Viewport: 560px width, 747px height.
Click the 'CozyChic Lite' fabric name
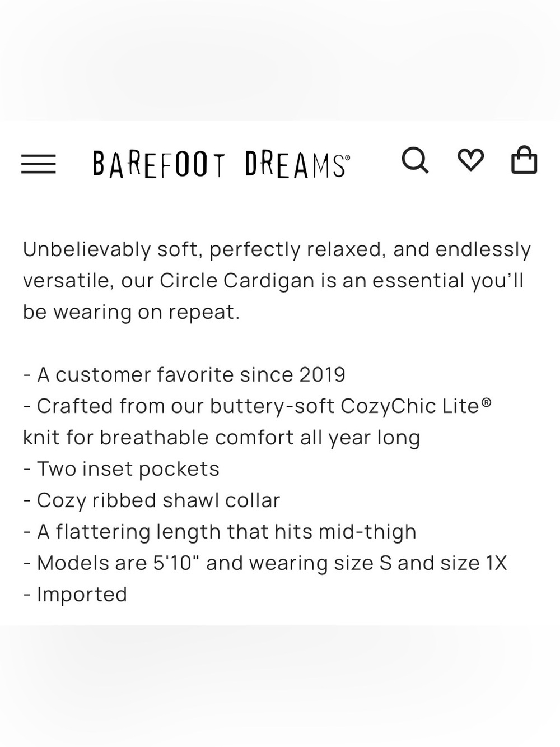pos(410,406)
